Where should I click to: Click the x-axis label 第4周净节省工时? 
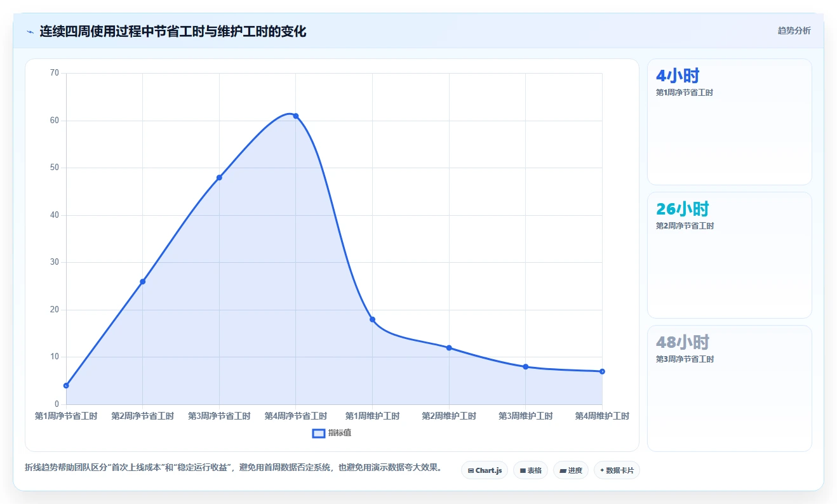click(295, 416)
